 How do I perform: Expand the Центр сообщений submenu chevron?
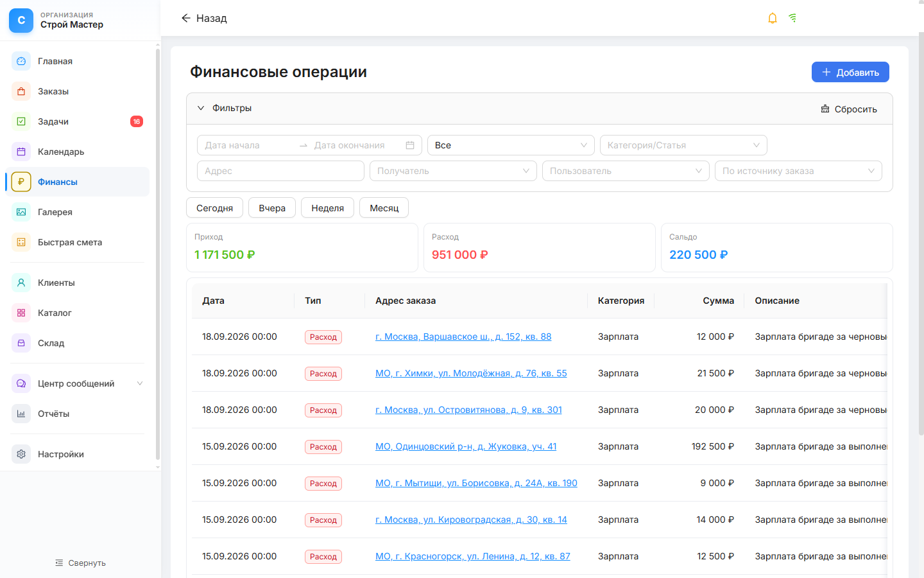coord(140,383)
